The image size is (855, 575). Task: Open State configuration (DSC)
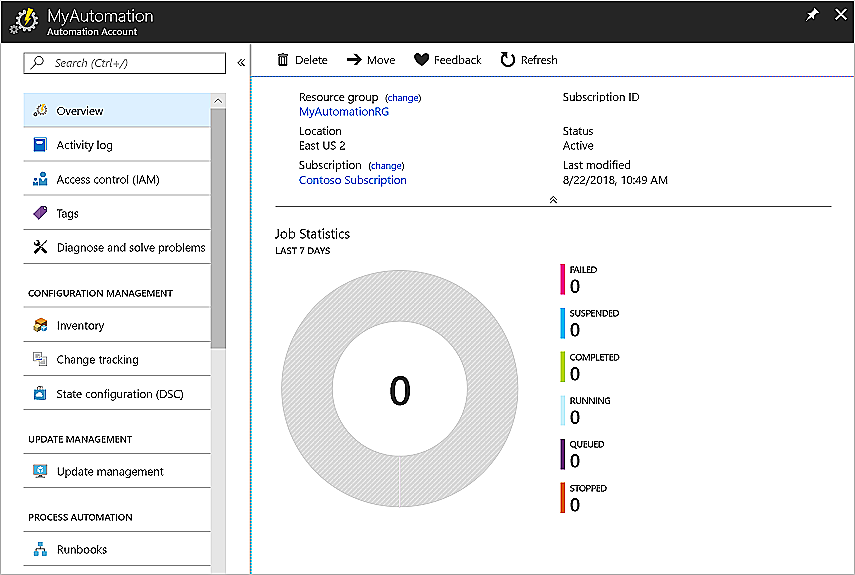tap(119, 394)
